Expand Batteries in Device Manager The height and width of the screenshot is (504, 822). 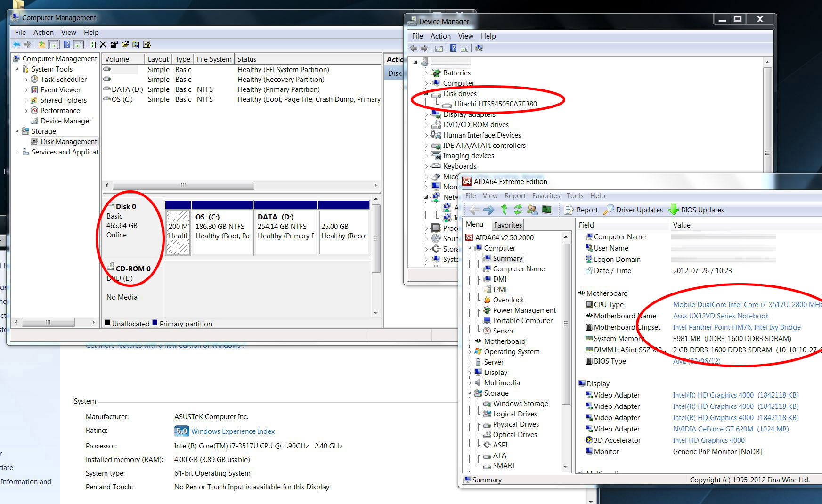click(x=426, y=73)
